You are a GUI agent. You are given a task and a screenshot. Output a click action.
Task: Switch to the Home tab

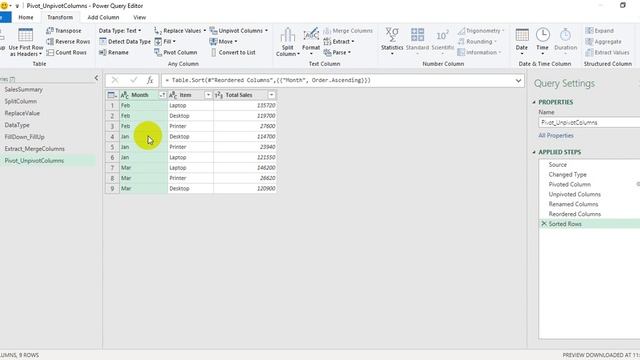click(26, 17)
